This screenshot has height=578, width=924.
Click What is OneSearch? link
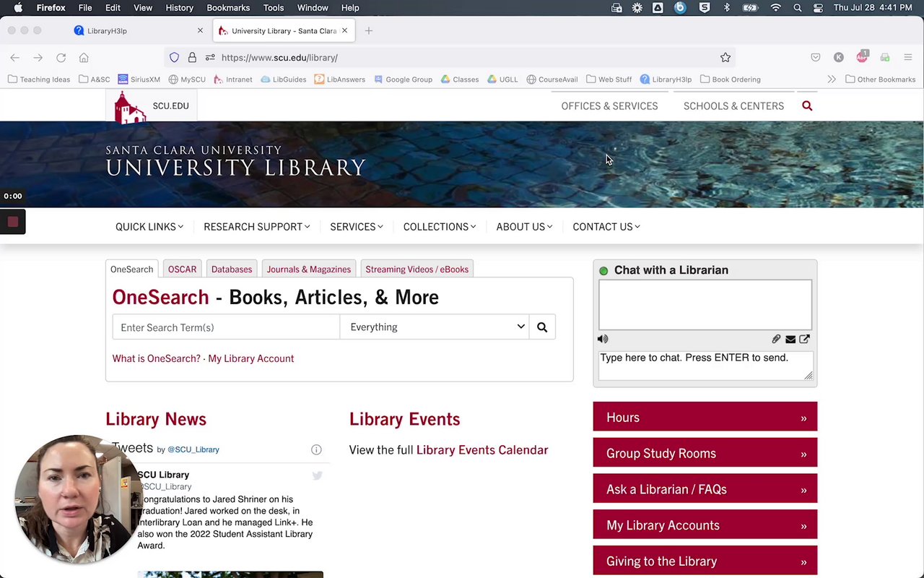point(156,358)
